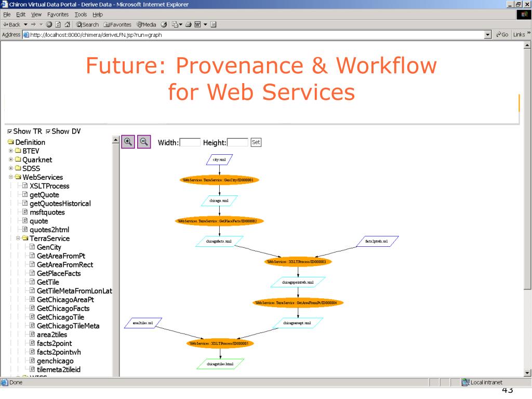Click the page scrollbar down arrow
Viewport: 532px width, 399px height.
point(527,373)
